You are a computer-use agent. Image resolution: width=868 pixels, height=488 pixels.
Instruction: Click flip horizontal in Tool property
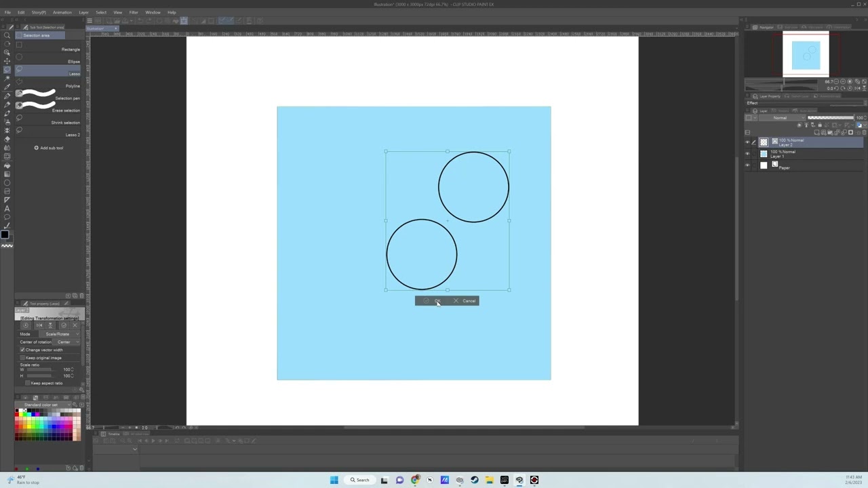(39, 325)
